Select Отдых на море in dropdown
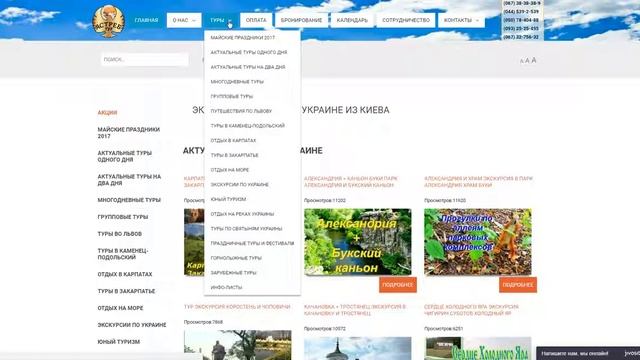640x360 pixels. point(229,170)
